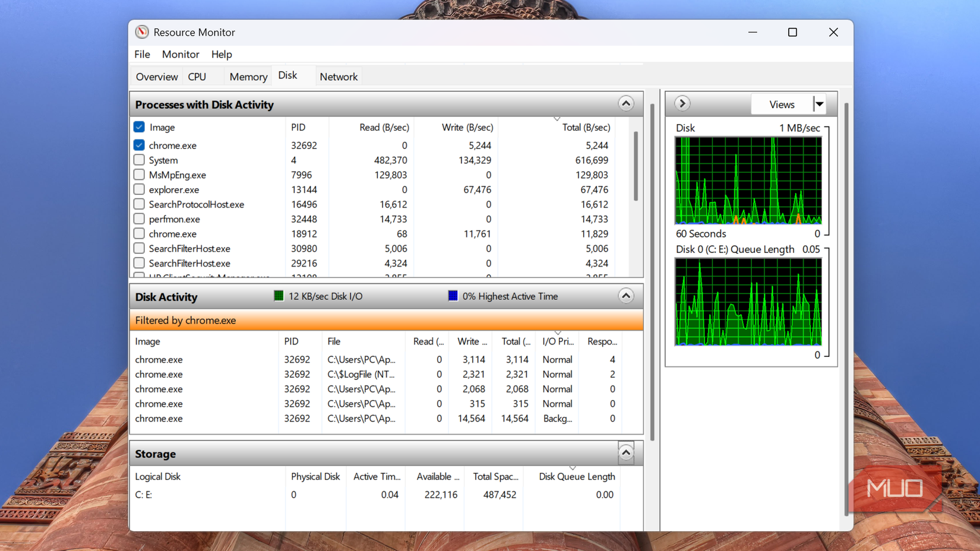Screen dimensions: 980x551
Task: Close the Resource Monitor window
Action: coord(833,32)
